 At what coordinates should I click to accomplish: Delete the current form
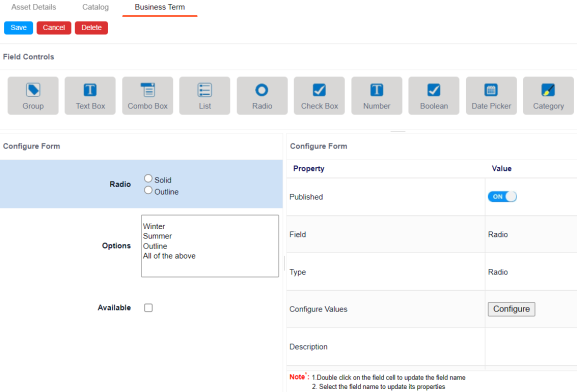[91, 28]
